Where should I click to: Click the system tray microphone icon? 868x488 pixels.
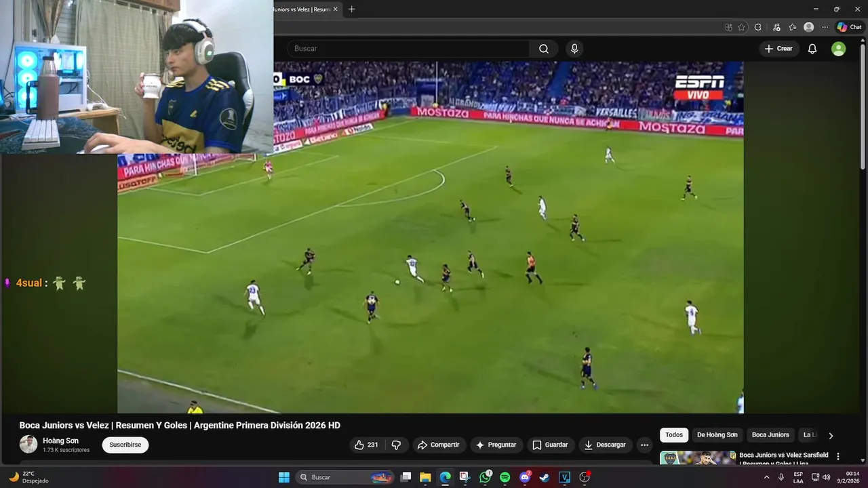coord(781,477)
